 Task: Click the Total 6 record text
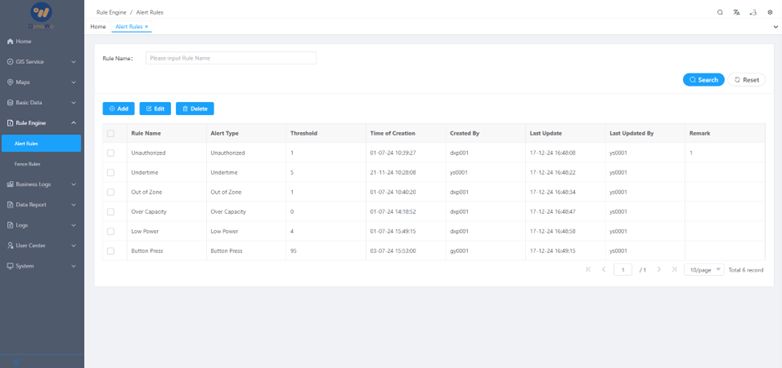[746, 270]
